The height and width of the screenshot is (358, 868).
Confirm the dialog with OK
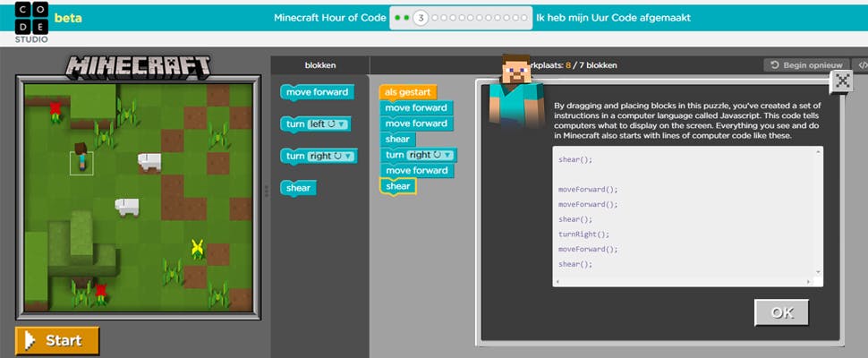(x=781, y=312)
